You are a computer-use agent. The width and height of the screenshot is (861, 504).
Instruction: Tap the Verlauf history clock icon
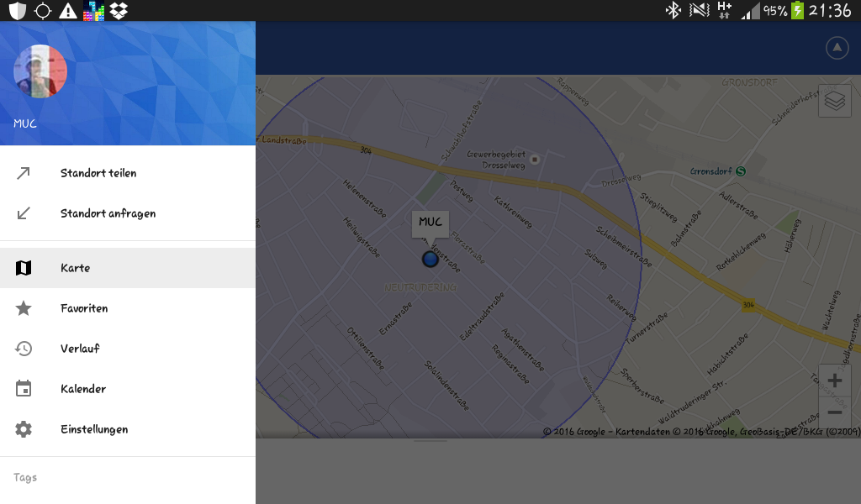coord(23,349)
